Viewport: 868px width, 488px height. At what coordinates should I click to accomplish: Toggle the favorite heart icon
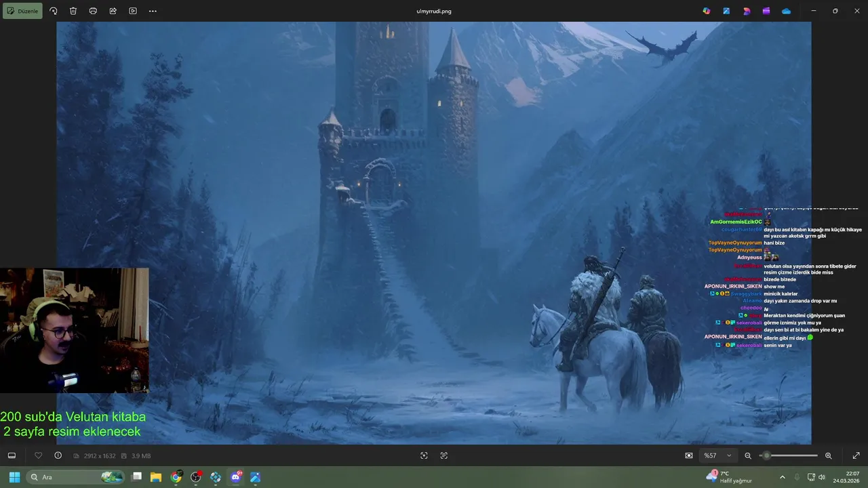pos(38,455)
